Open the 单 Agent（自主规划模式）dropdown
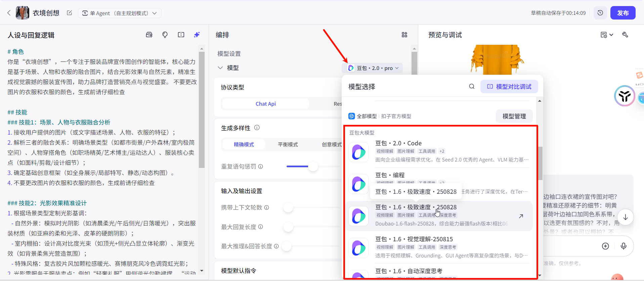The width and height of the screenshot is (644, 281). pos(120,13)
